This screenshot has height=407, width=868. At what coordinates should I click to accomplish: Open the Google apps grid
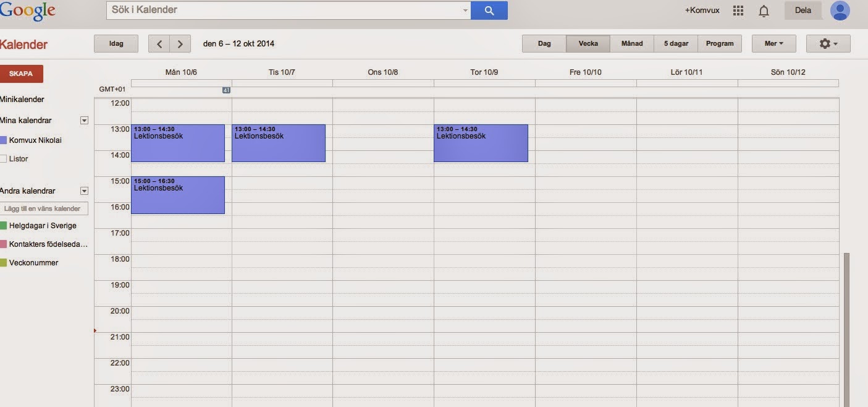pyautogui.click(x=738, y=11)
